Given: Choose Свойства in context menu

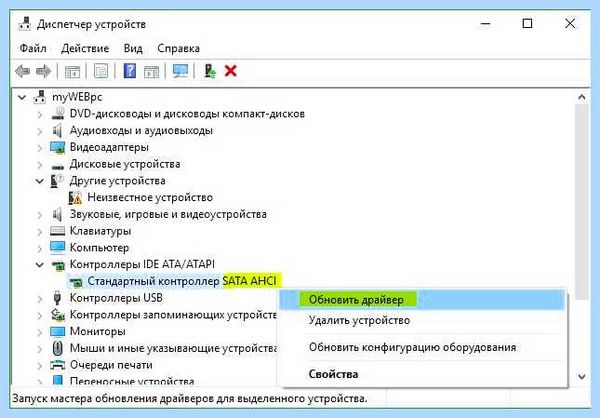Looking at the screenshot, I should 422,374.
